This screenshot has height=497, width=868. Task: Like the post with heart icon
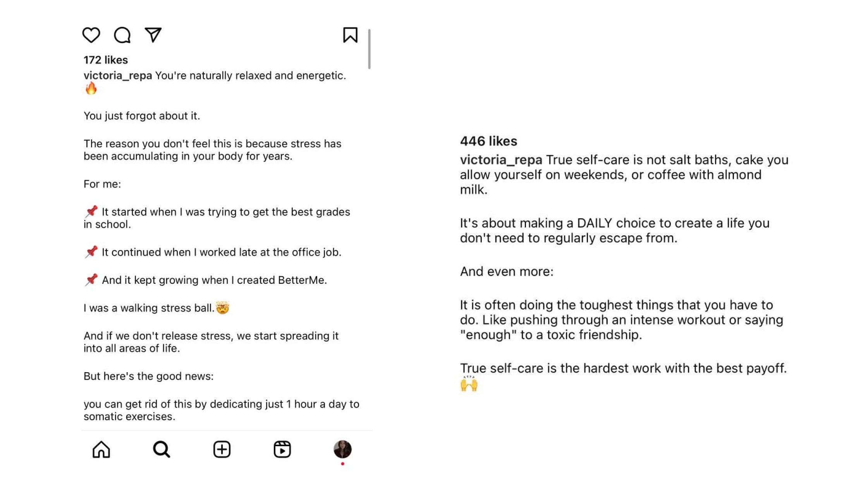click(91, 35)
